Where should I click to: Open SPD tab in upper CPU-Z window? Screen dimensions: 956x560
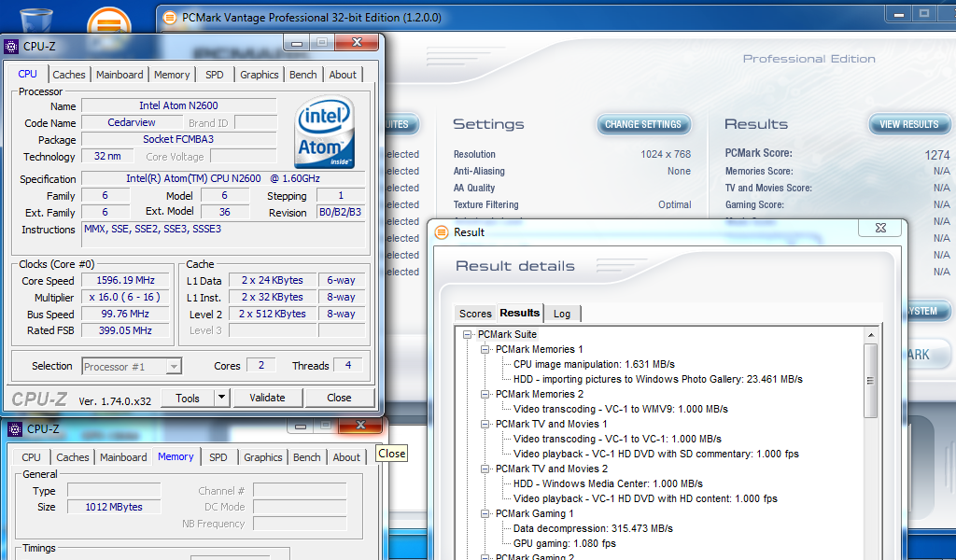(214, 75)
